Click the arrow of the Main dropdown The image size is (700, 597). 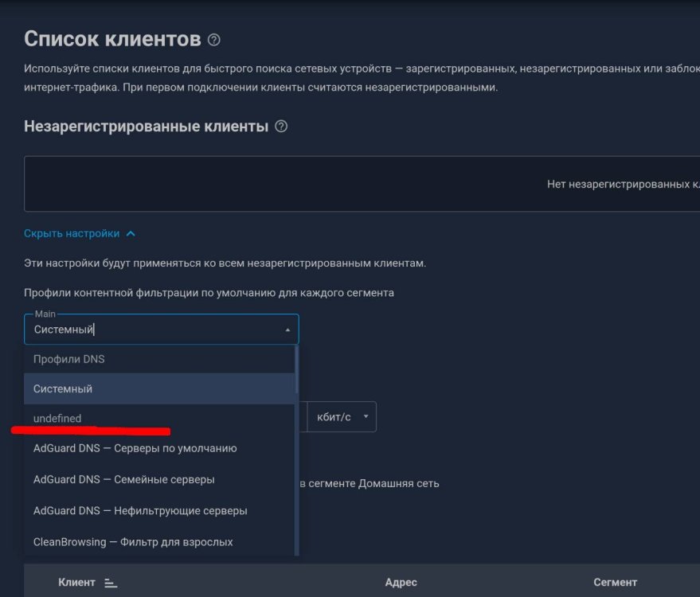click(x=287, y=330)
